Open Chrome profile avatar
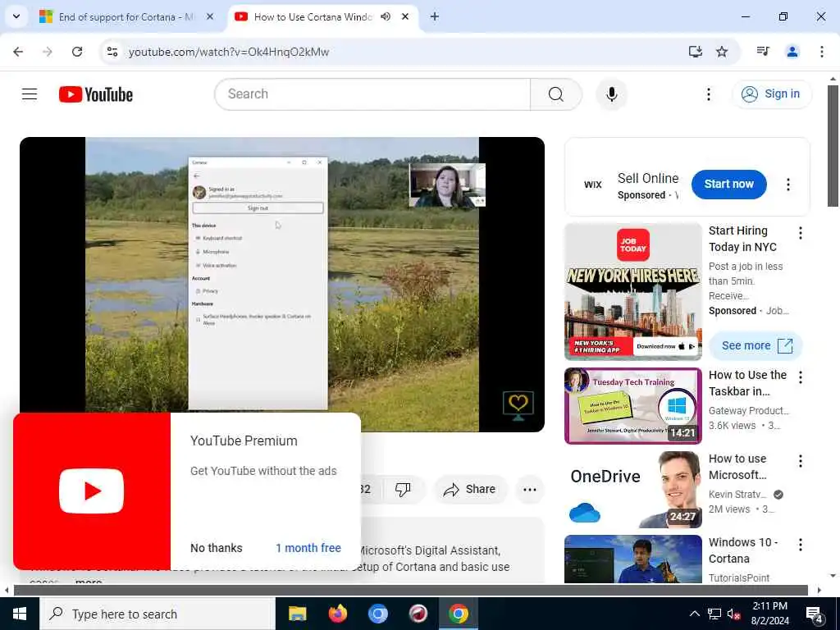Screen dimensions: 840x630 [x=792, y=52]
